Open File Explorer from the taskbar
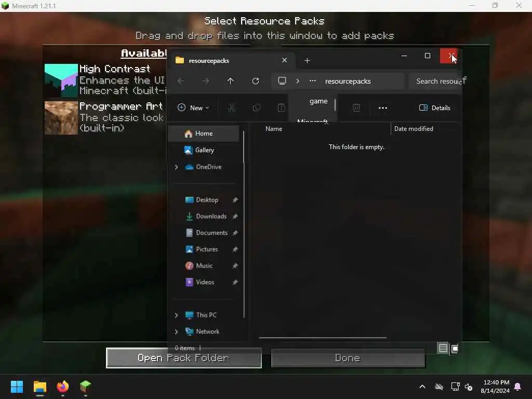The width and height of the screenshot is (532, 399). click(39, 387)
